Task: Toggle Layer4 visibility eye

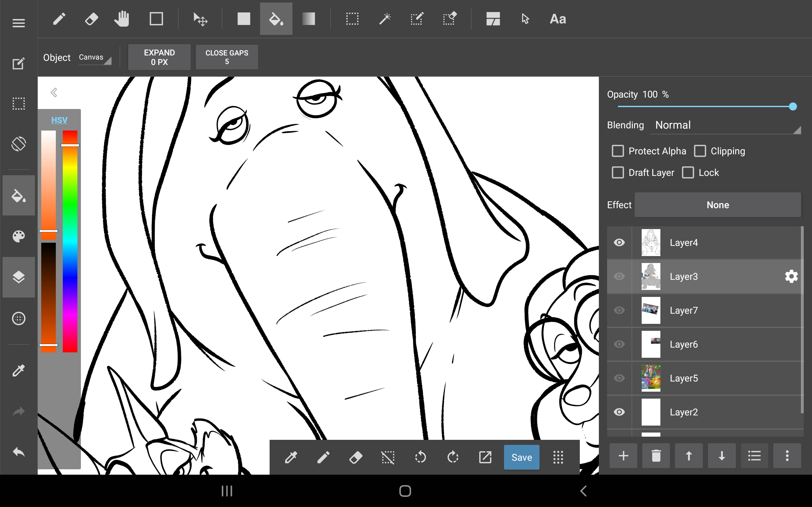Action: [619, 242]
